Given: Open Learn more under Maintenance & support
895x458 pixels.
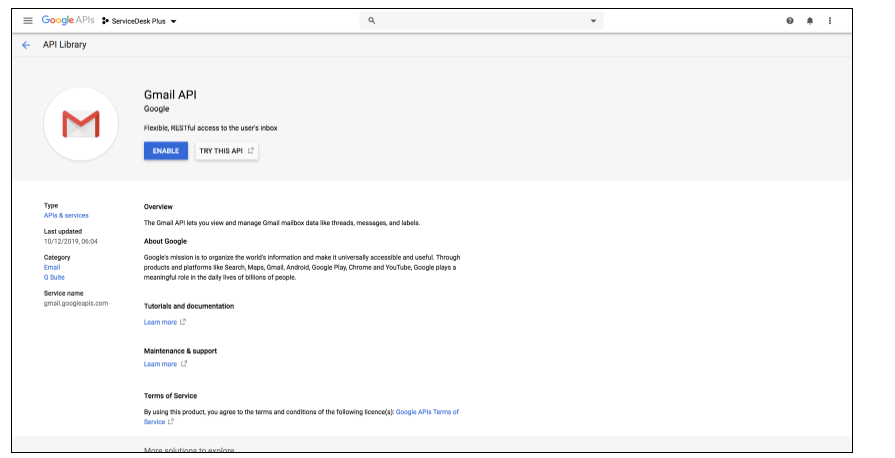Looking at the screenshot, I should (x=160, y=364).
